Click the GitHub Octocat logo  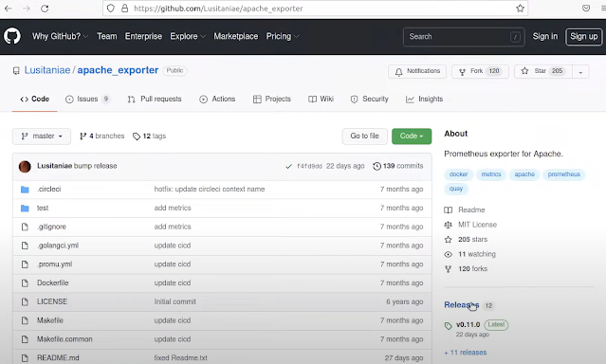(12, 36)
